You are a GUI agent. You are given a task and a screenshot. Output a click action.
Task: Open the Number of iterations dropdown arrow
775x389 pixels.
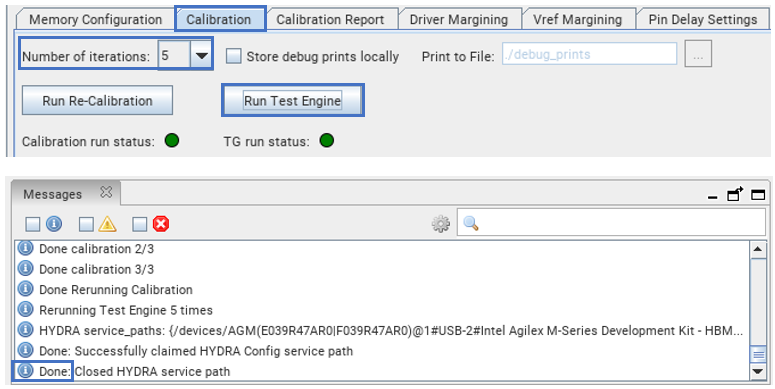(201, 56)
